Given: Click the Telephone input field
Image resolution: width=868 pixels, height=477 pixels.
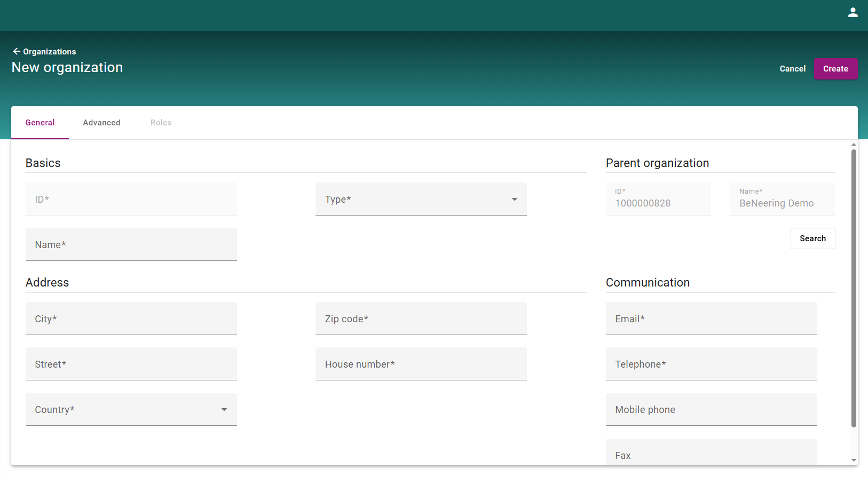Looking at the screenshot, I should pyautogui.click(x=711, y=364).
